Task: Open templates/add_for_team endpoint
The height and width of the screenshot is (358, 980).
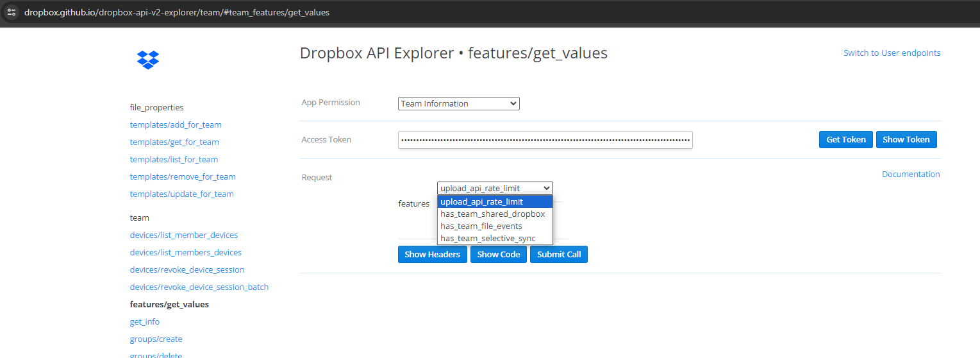Action: click(x=176, y=125)
